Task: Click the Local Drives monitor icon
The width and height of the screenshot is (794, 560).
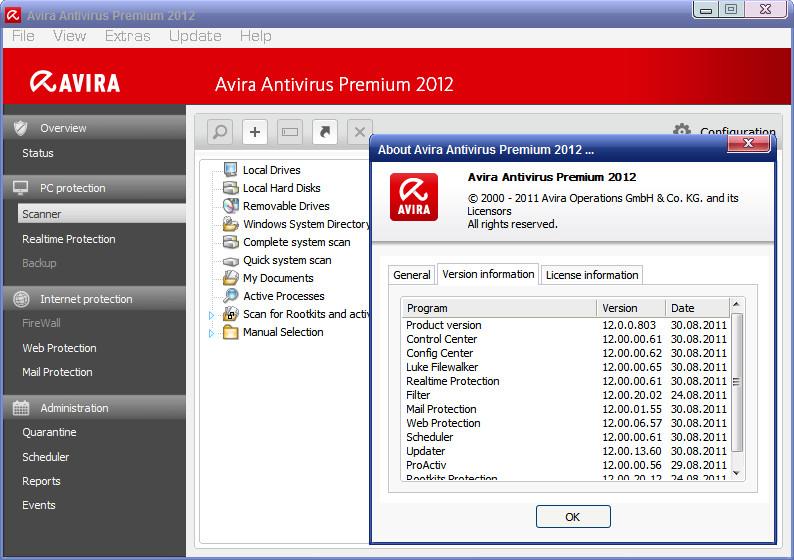Action: point(230,170)
